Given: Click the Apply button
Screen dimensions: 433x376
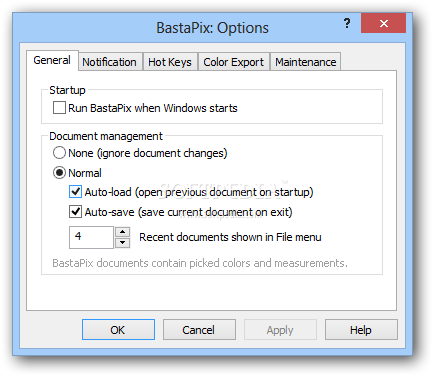Looking at the screenshot, I should [280, 330].
